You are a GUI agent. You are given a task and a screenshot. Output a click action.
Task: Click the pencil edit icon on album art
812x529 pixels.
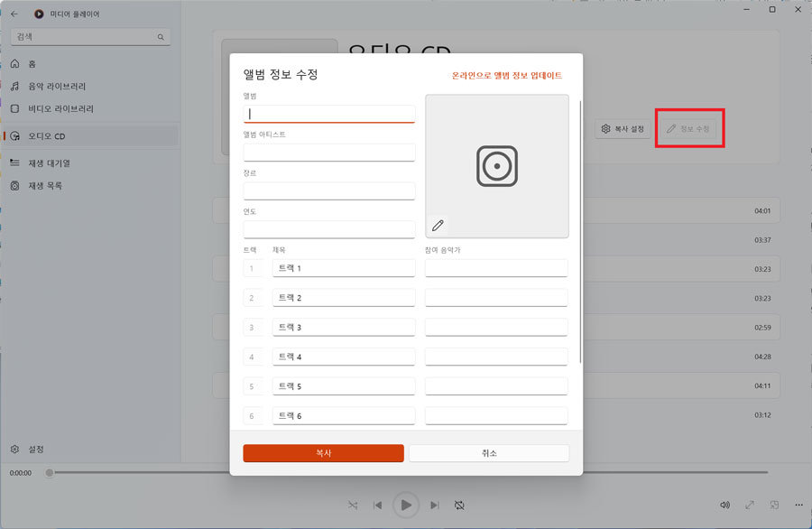438,225
